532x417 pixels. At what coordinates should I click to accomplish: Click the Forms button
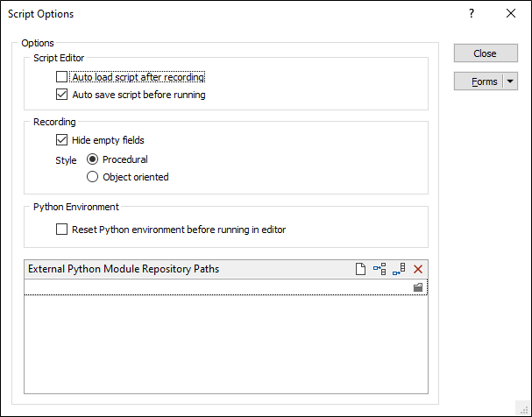[x=479, y=81]
